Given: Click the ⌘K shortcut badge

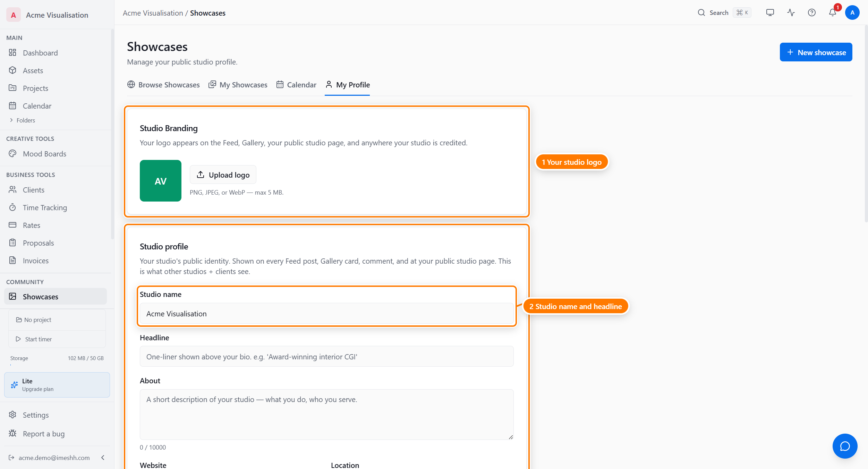Looking at the screenshot, I should point(742,12).
